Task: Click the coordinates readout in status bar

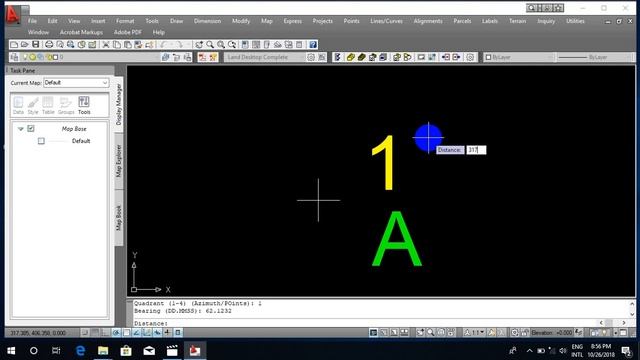Action: (x=38, y=333)
